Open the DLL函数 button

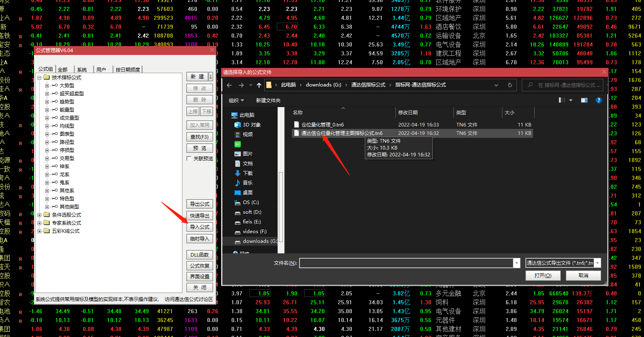coord(200,255)
